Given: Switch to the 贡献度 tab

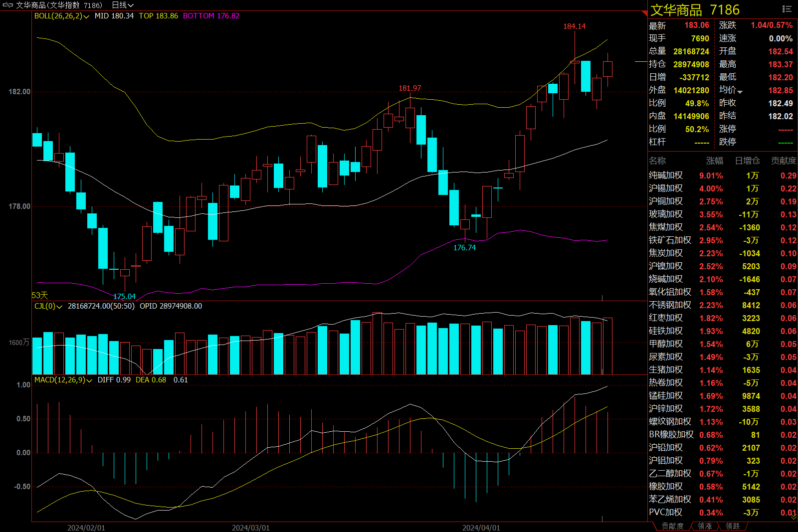Looking at the screenshot, I should (672, 526).
